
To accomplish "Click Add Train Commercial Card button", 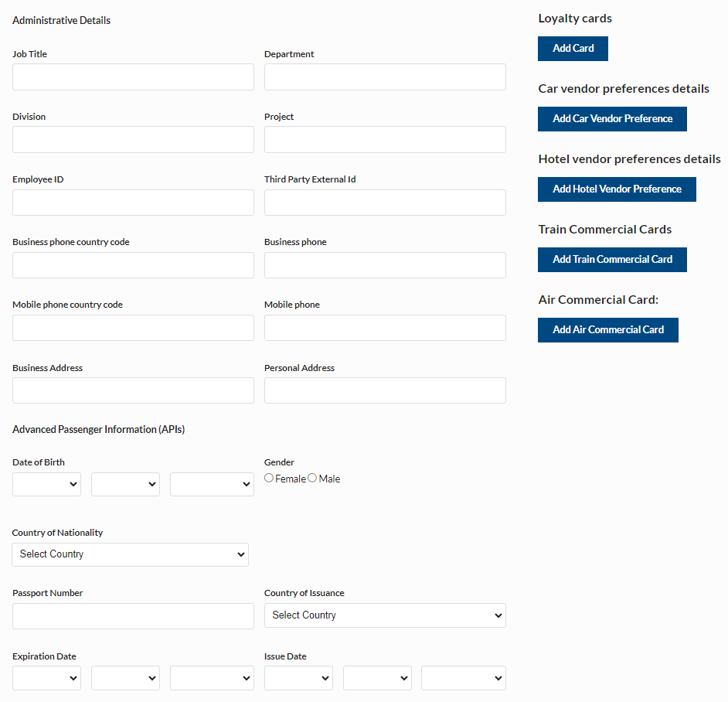I will point(612,259).
